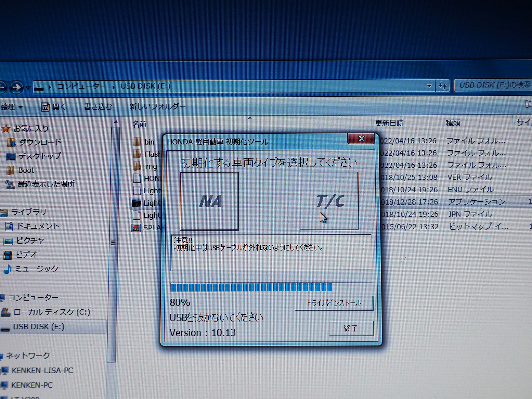Select USB DISK (E:) in the sidebar
This screenshot has width=532, height=399.
[39, 327]
